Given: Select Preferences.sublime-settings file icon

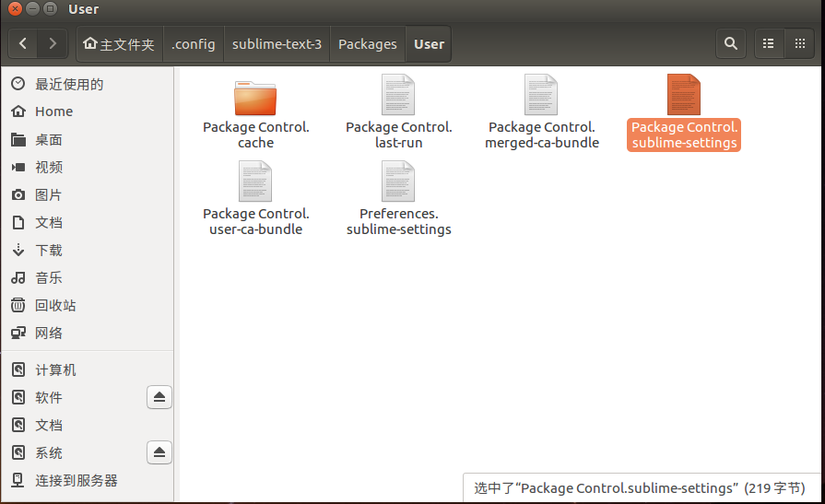Looking at the screenshot, I should (x=398, y=181).
